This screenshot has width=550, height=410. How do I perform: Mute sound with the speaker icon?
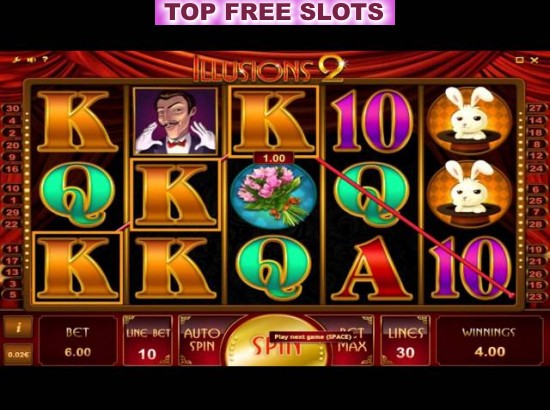pos(32,60)
